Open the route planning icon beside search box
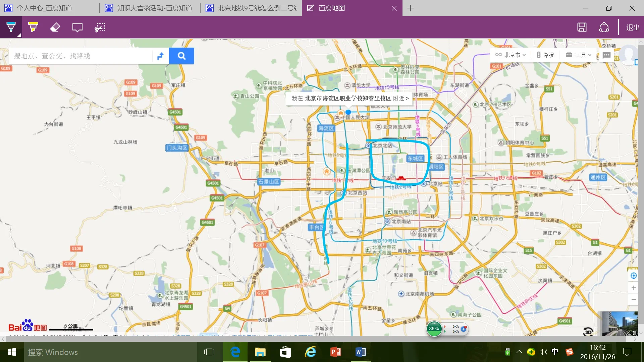Viewport: 644px width, 362px height. pos(160,56)
